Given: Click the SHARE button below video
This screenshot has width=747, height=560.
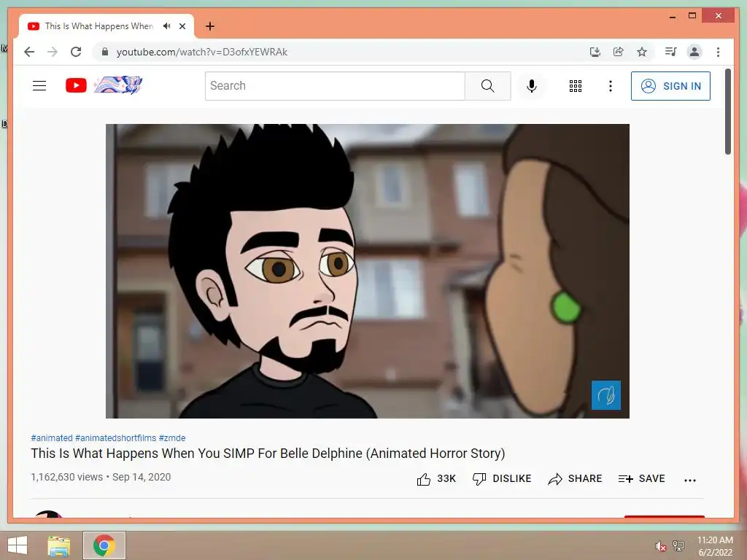Looking at the screenshot, I should coord(575,478).
